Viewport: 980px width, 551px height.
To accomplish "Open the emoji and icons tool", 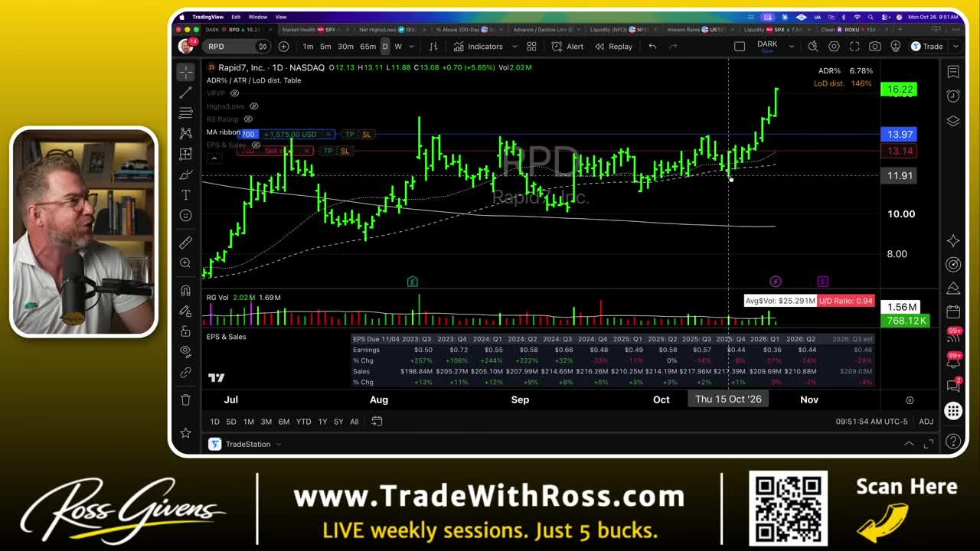I will coord(185,216).
